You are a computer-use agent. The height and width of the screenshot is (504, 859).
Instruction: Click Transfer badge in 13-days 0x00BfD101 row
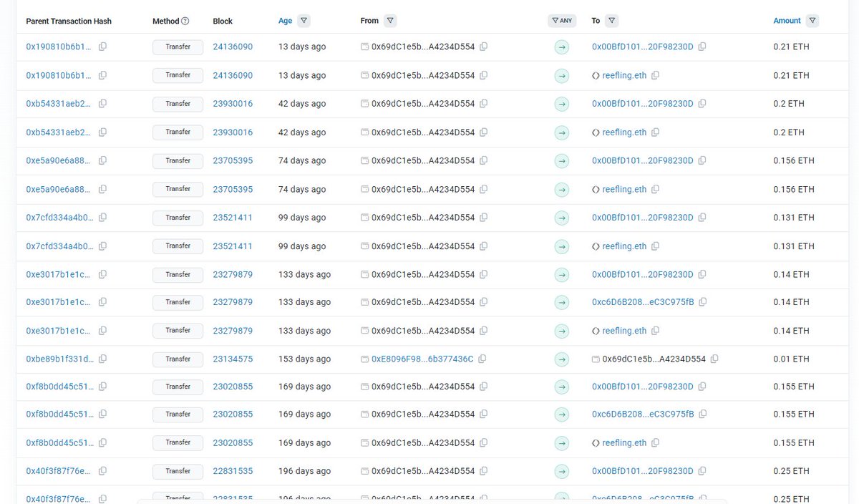pos(178,47)
